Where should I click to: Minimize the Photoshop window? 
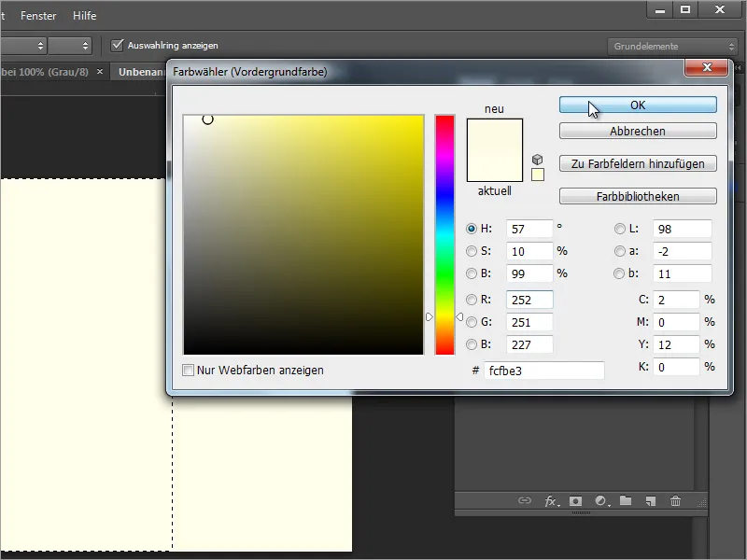point(660,10)
